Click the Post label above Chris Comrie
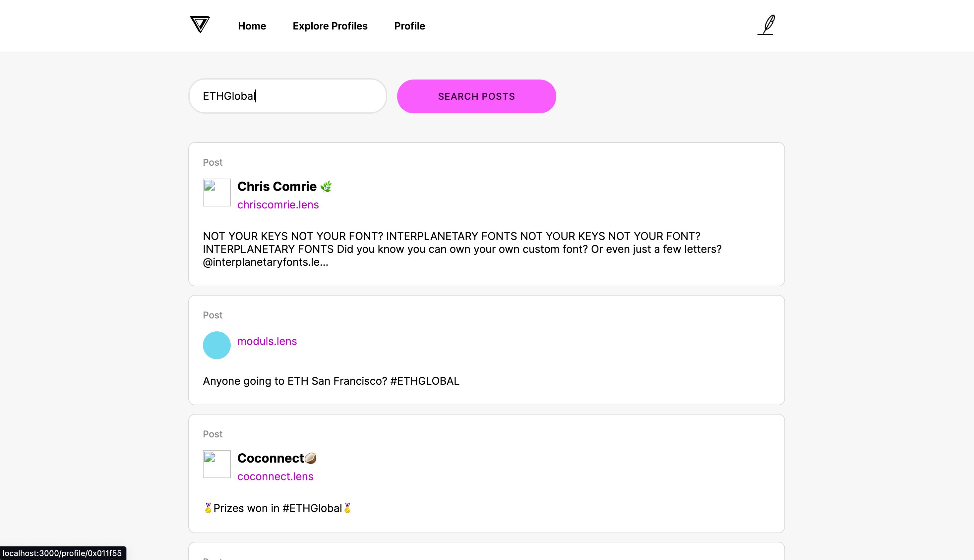The image size is (974, 560). 213,162
